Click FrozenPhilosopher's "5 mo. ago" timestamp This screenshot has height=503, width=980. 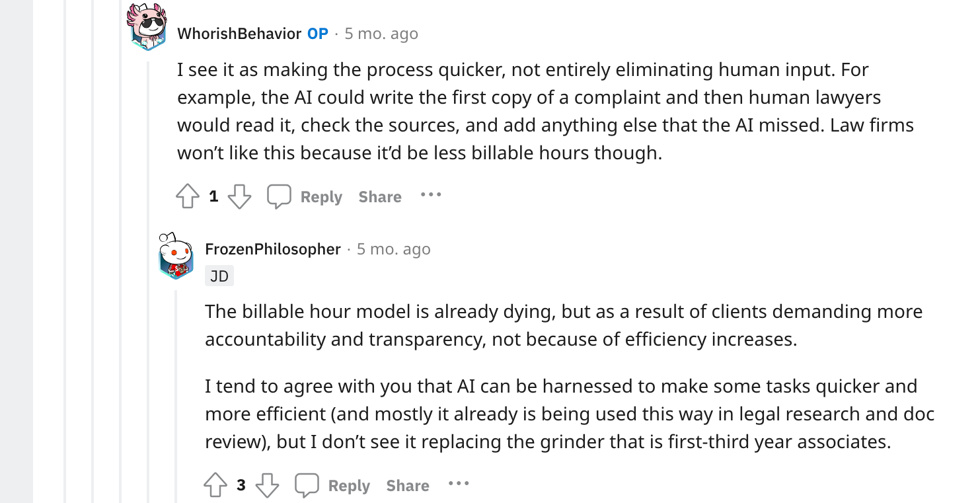pyautogui.click(x=394, y=249)
